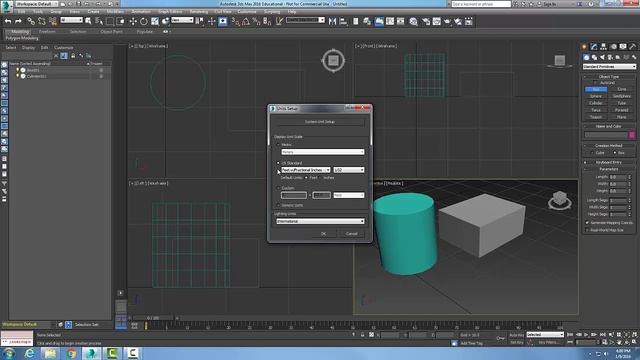Click the Cylinder primitive button
The image size is (640, 360).
(x=596, y=103)
